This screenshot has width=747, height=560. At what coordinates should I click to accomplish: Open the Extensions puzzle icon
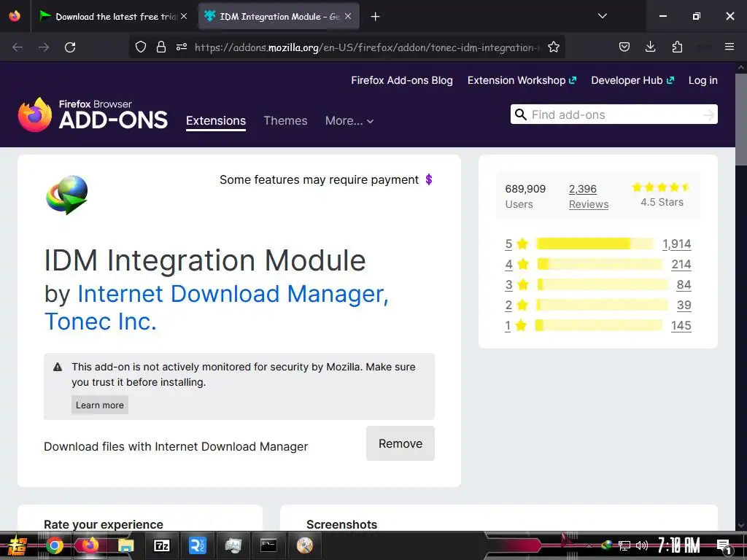pos(677,47)
